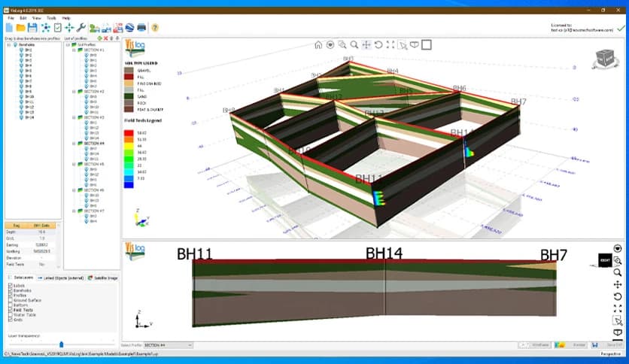Toggle the Field Tests layer checkbox
The image size is (629, 364).
[x=11, y=310]
